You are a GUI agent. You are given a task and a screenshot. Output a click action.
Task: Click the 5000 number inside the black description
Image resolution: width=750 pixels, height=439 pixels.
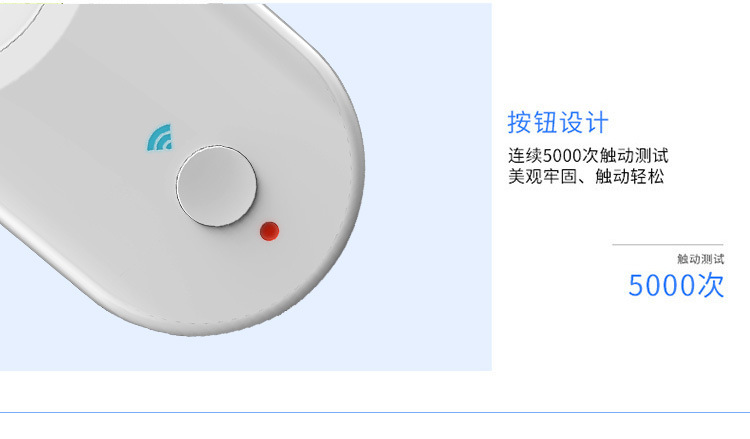click(562, 155)
